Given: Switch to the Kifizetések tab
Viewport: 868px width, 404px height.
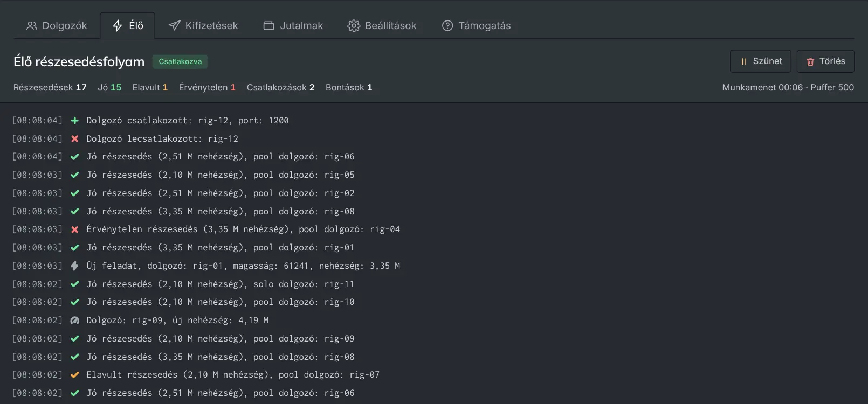Looking at the screenshot, I should point(203,26).
